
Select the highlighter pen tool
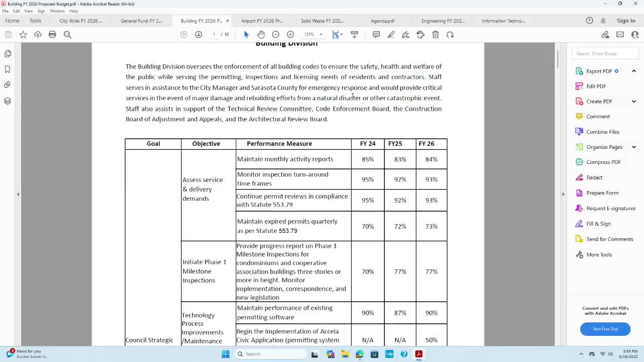(x=391, y=34)
